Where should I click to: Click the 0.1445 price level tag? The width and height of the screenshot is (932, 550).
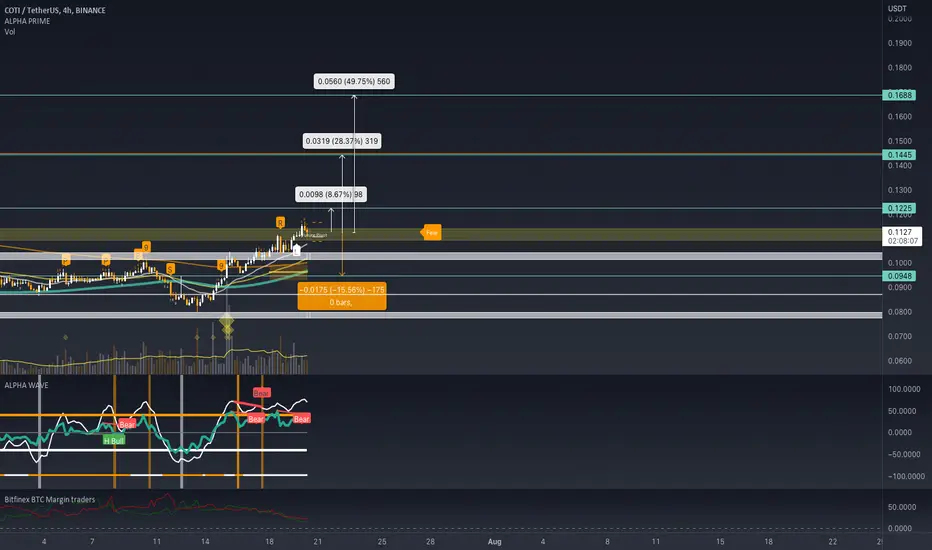tap(899, 155)
